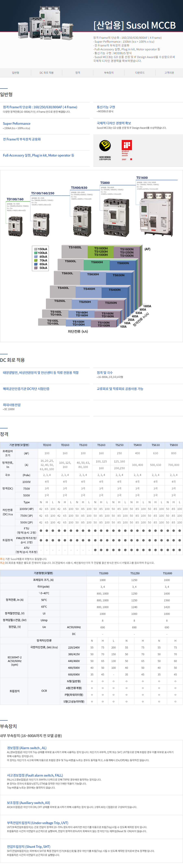Click the TS1250 column header in the second table
This screenshot has width=183, height=868.
(135, 573)
